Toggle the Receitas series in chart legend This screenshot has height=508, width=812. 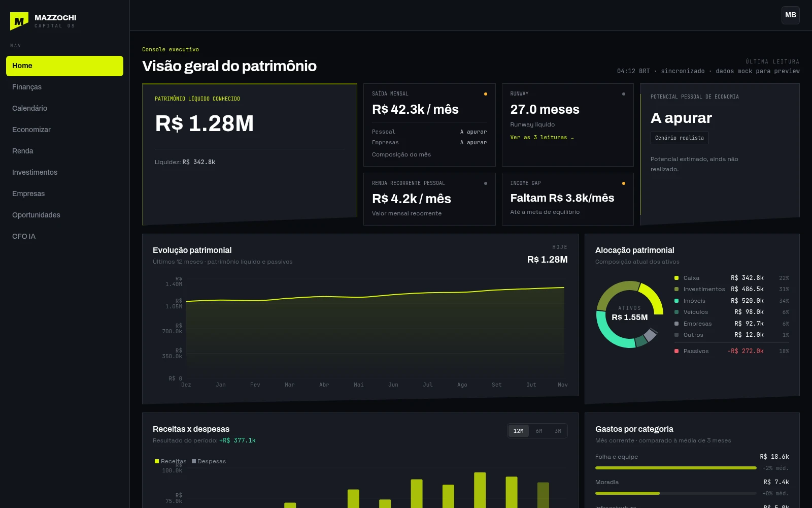click(x=171, y=461)
